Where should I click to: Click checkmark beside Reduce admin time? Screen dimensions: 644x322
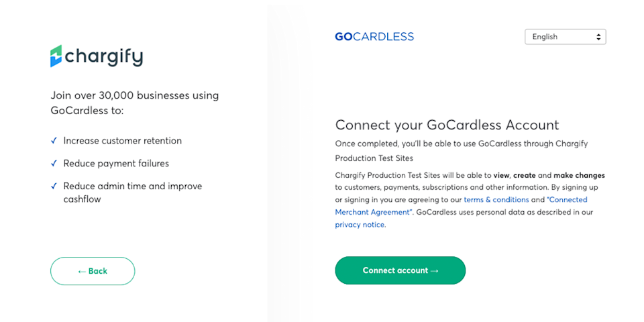coord(54,186)
